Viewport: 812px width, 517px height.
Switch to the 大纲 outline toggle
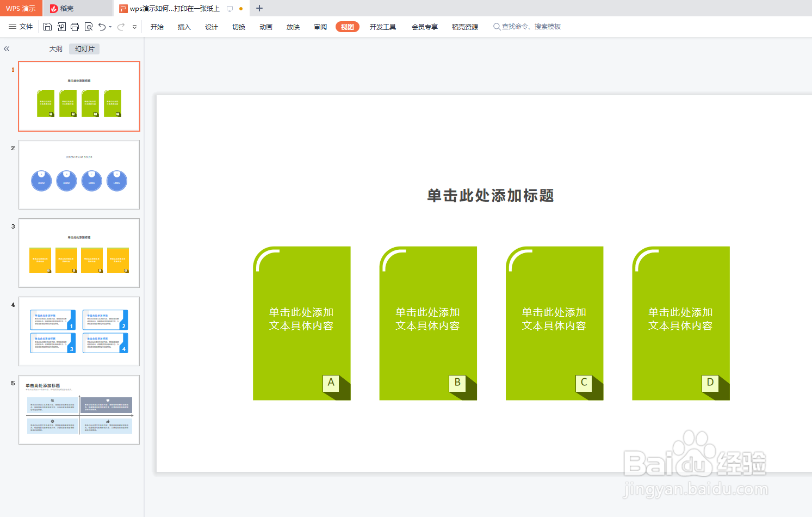pos(55,48)
